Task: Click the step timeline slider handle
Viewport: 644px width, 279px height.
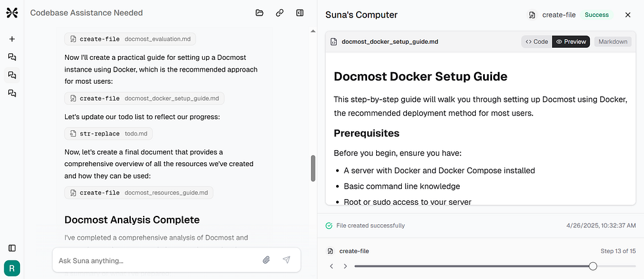Action: pyautogui.click(x=592, y=266)
